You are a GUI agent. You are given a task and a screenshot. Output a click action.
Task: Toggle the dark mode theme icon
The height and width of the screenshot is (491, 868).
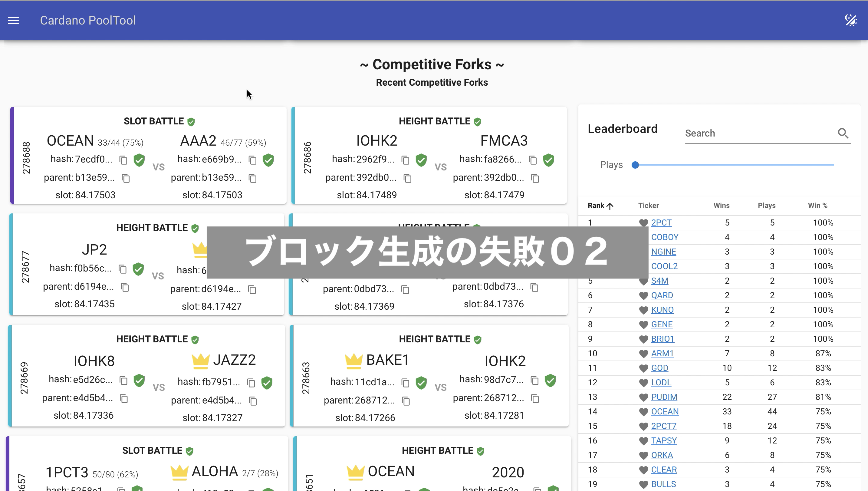point(851,21)
